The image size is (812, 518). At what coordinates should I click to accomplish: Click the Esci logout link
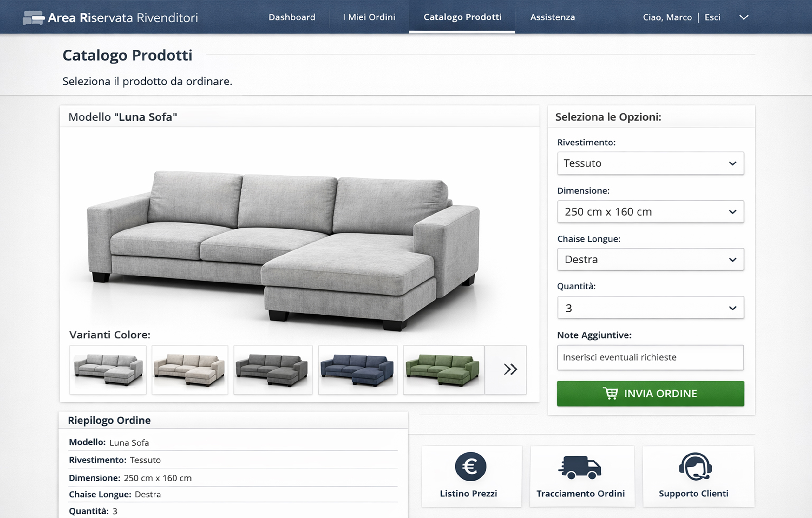click(712, 17)
